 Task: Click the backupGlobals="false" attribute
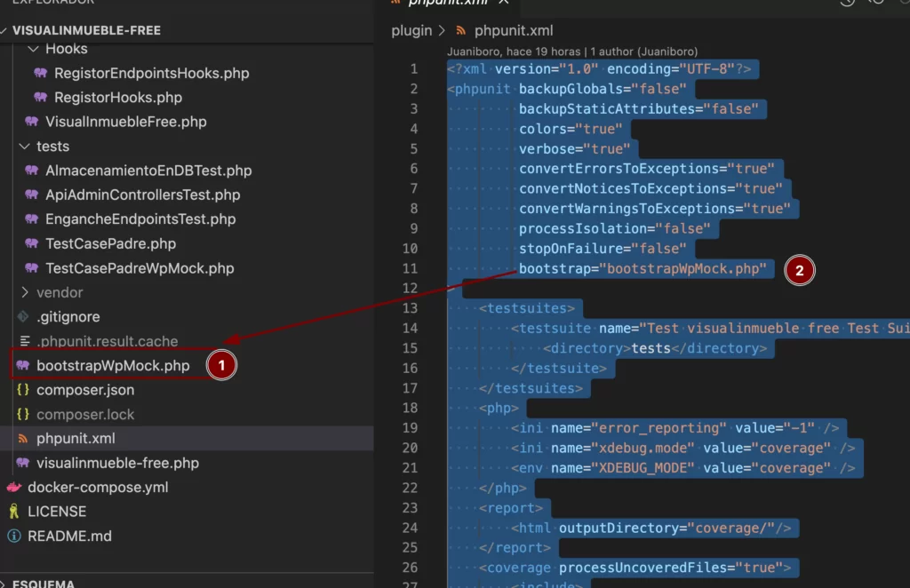pyautogui.click(x=603, y=89)
